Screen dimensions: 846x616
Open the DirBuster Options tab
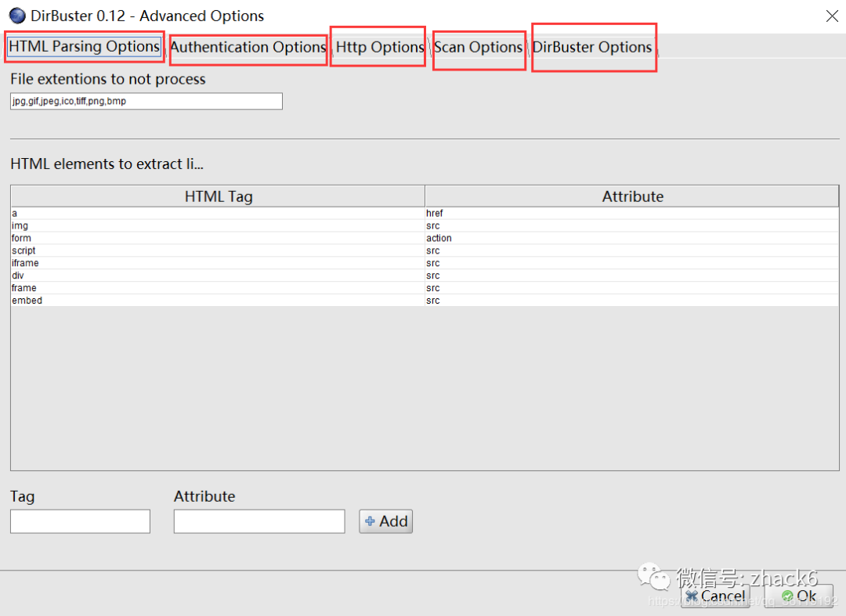pos(592,48)
